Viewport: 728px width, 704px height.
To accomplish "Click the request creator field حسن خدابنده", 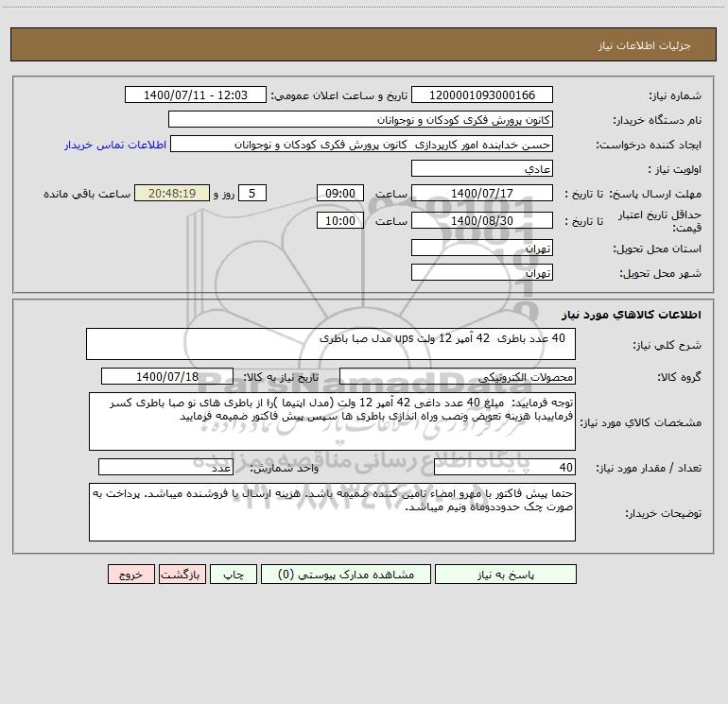I will coord(362,144).
